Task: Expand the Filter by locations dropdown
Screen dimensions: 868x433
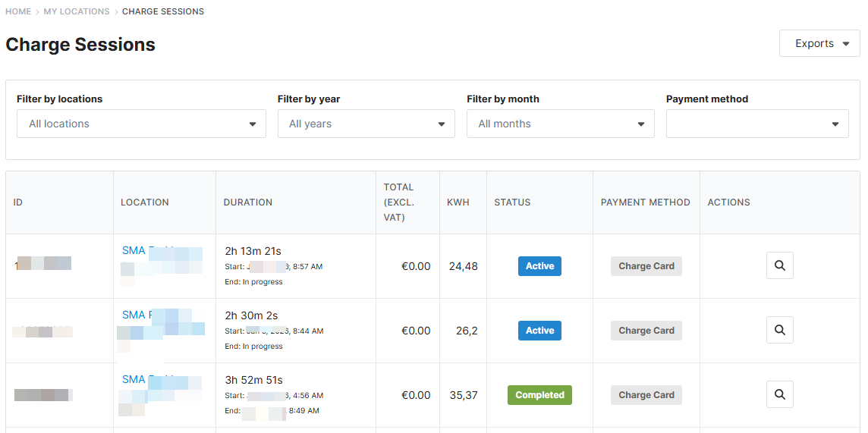Action: 141,124
